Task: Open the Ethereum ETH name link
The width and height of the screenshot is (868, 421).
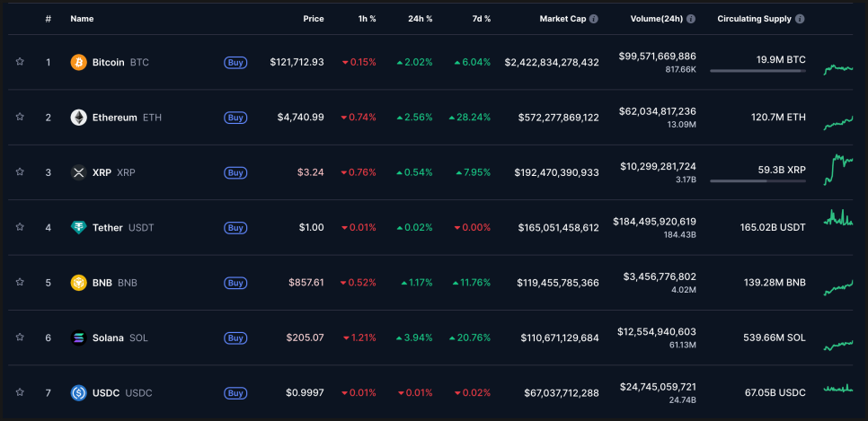Action: coord(127,118)
